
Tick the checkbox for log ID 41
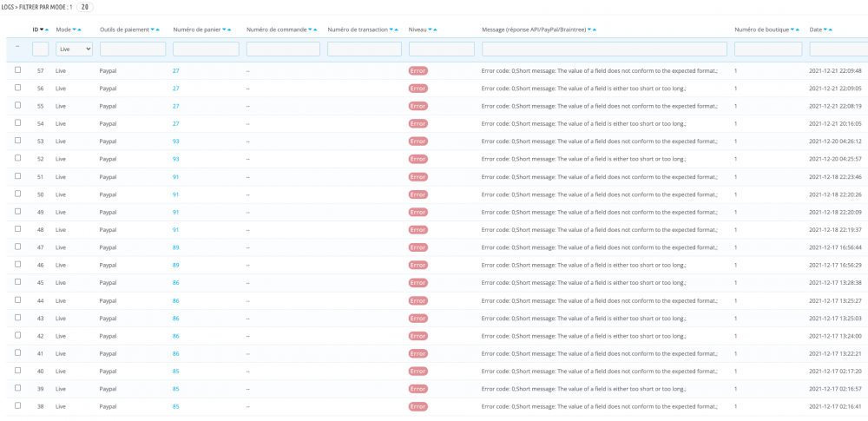click(x=17, y=353)
